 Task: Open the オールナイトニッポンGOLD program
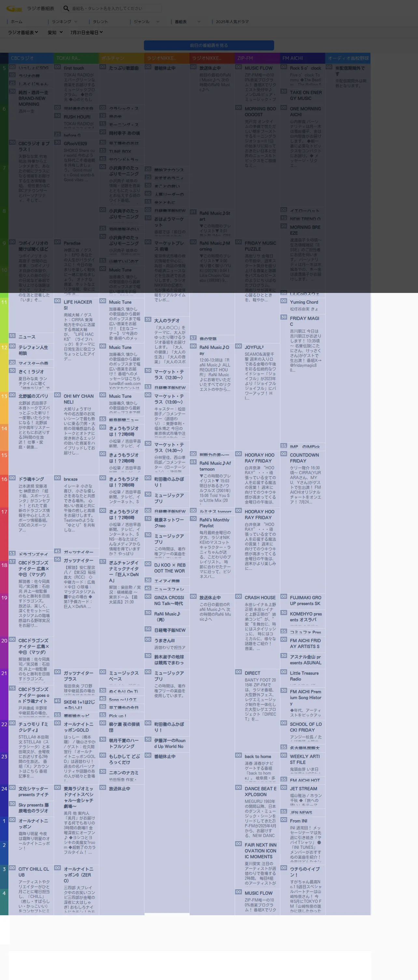(78, 727)
